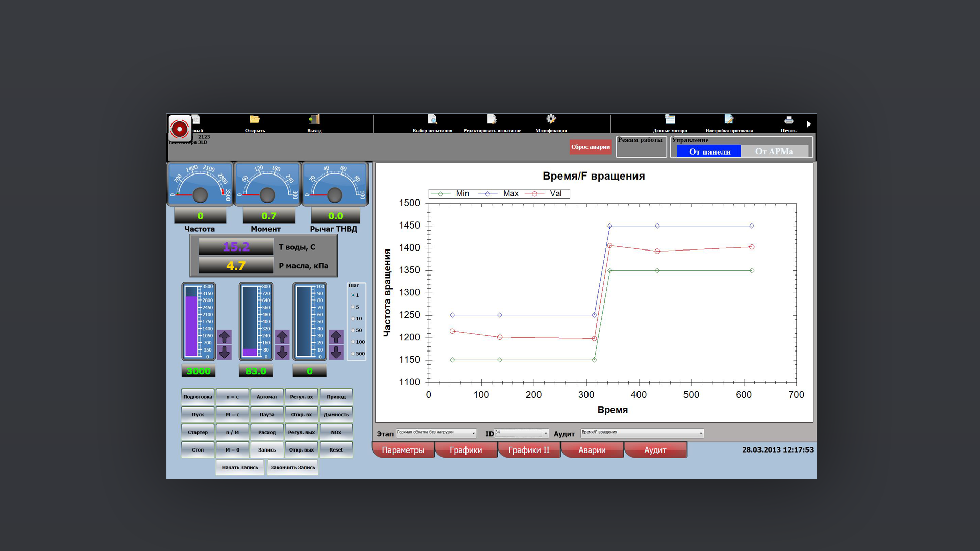Image resolution: width=980 pixels, height=551 pixels.
Task: Expand the Аудит dropdown
Action: coord(701,433)
